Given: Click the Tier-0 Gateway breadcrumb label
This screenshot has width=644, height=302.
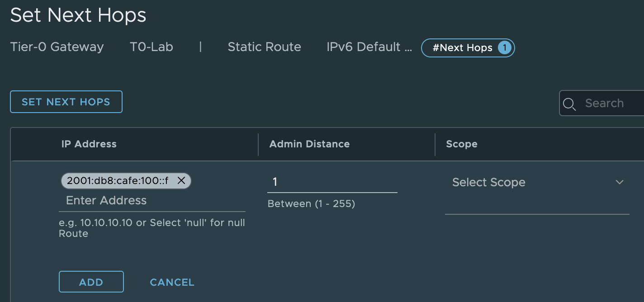Looking at the screenshot, I should [57, 47].
